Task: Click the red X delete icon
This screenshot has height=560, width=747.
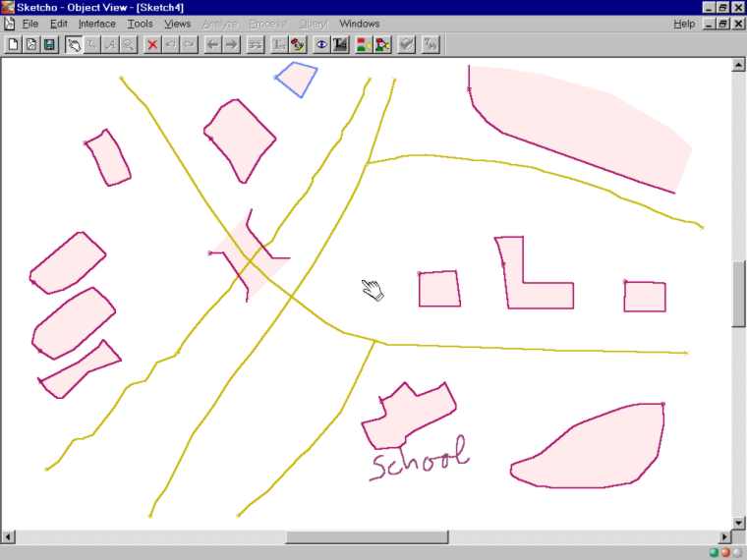Action: (152, 44)
